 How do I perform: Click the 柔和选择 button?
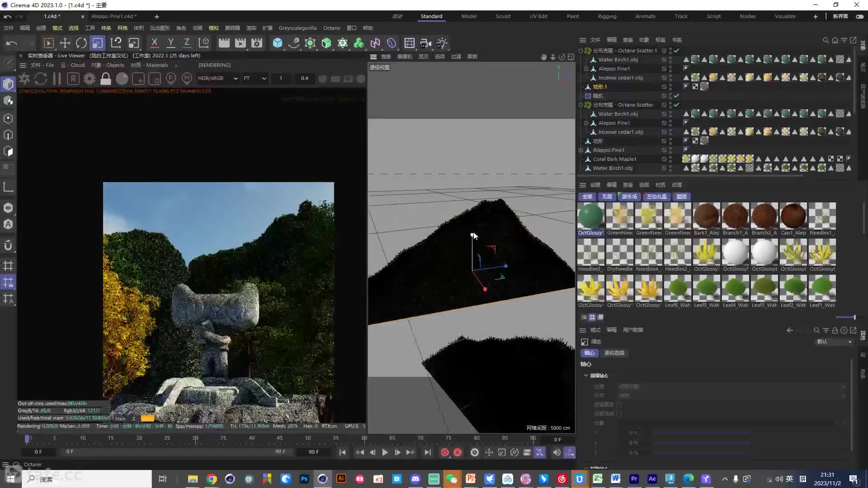(614, 353)
